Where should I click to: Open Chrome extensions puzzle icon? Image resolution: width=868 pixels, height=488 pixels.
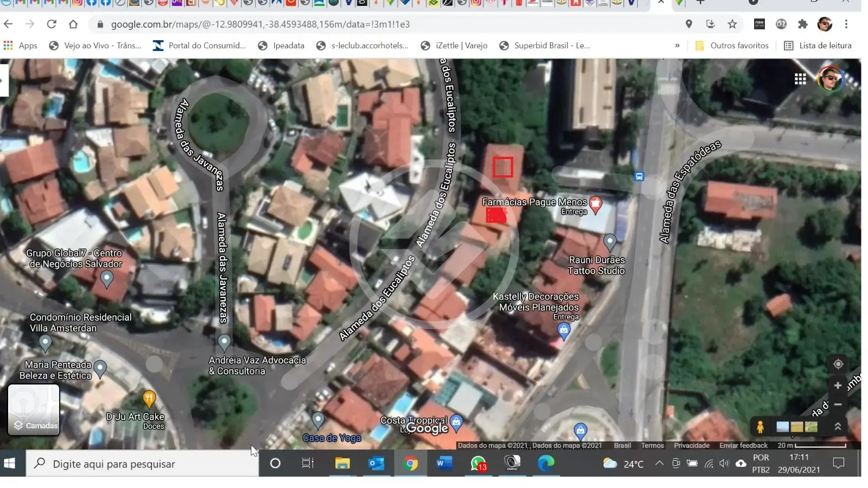[802, 24]
